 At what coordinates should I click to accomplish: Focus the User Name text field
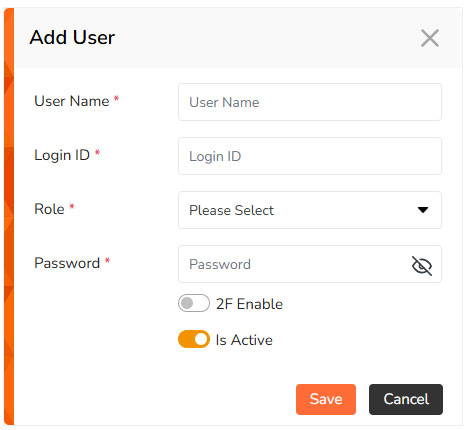tap(310, 102)
